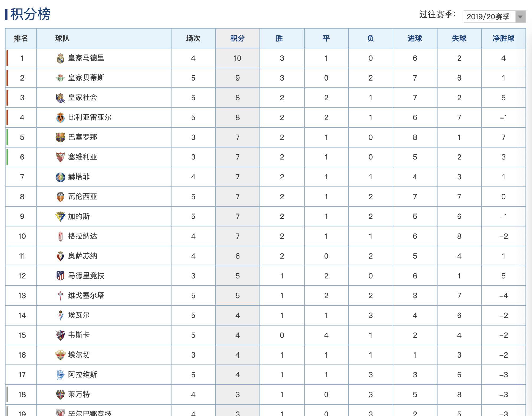
Task: Click the 进球 column header
Action: tap(415, 39)
